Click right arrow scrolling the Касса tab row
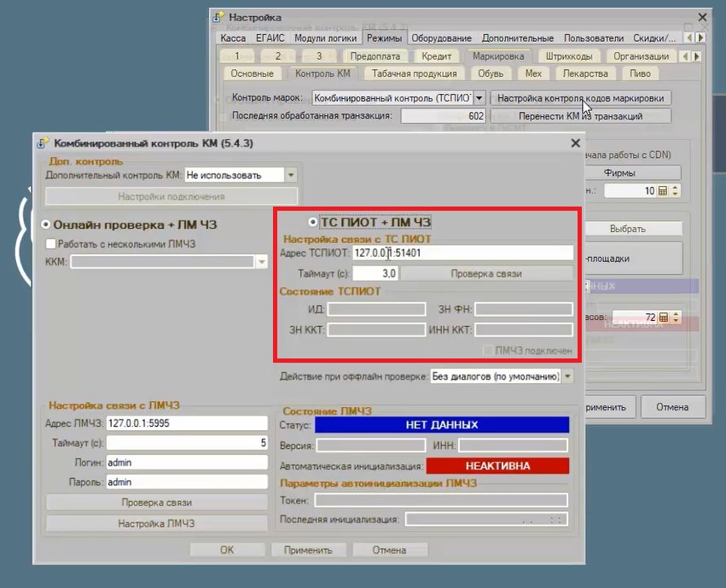This screenshot has width=726, height=588. tap(701, 38)
